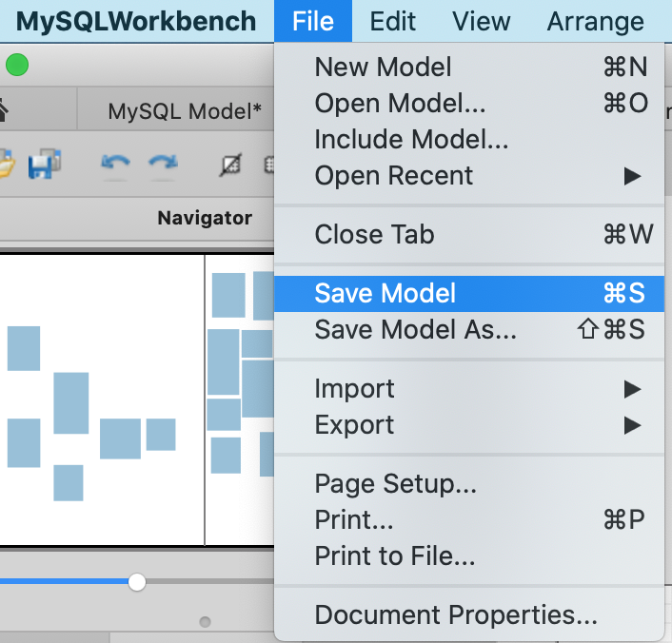Select Save Model menu item
The width and height of the screenshot is (672, 643).
pos(469,294)
